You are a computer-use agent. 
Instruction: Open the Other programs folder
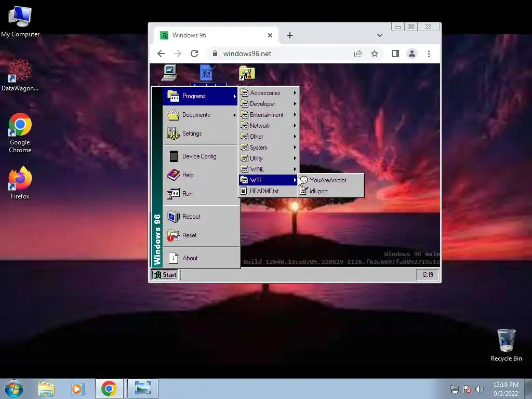(268, 137)
